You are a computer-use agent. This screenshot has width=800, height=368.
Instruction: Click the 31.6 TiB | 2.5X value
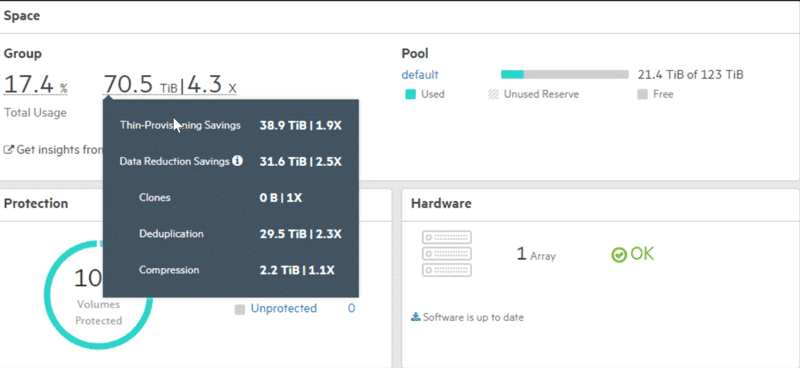(x=301, y=162)
